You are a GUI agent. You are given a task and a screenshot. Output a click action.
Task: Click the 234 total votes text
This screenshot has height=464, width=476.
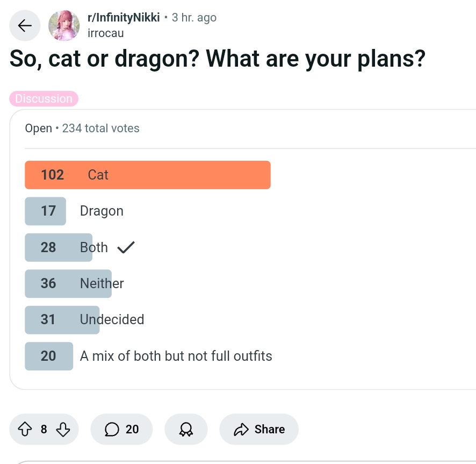[x=100, y=129]
